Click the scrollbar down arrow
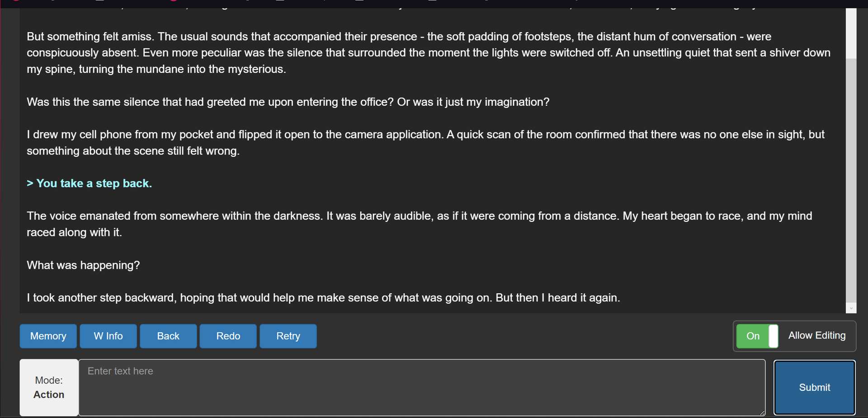The height and width of the screenshot is (418, 868). pyautogui.click(x=851, y=308)
